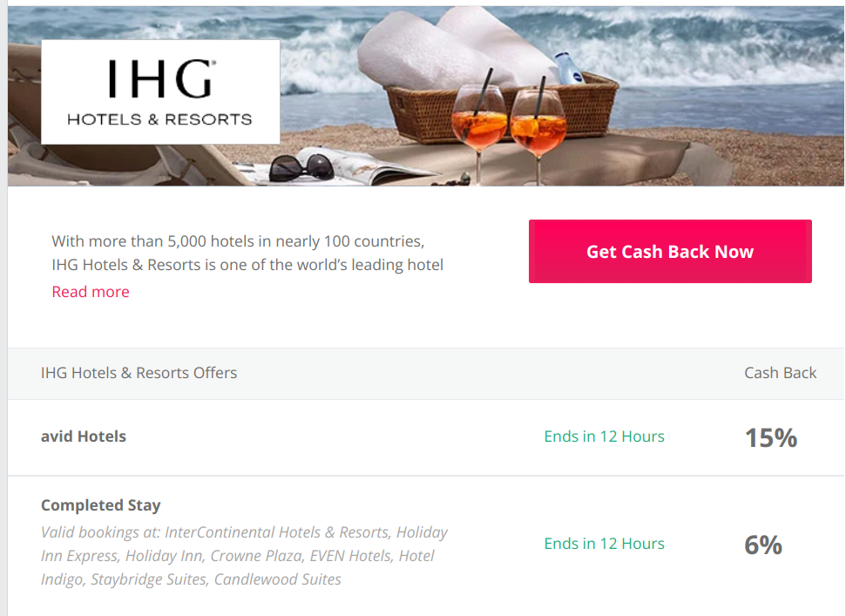Image resolution: width=846 pixels, height=616 pixels.
Task: Select the Completed Stay offer title
Action: click(101, 504)
